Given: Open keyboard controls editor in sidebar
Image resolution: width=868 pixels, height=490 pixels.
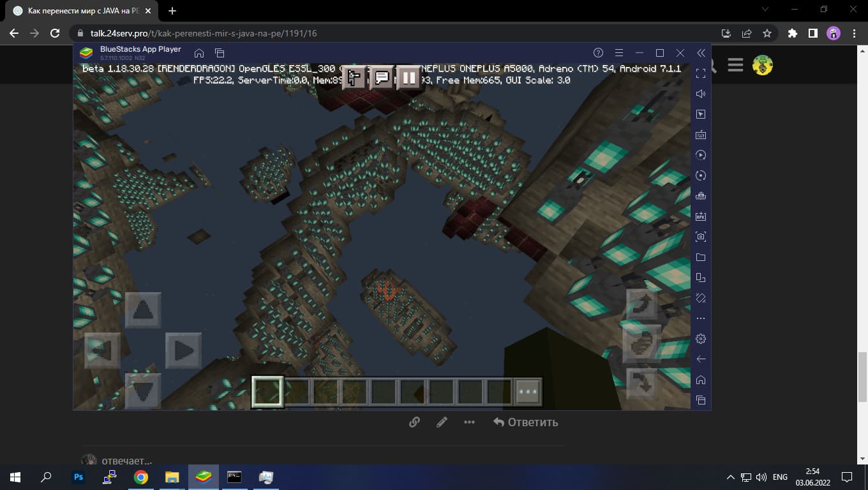Looking at the screenshot, I should click(x=701, y=135).
